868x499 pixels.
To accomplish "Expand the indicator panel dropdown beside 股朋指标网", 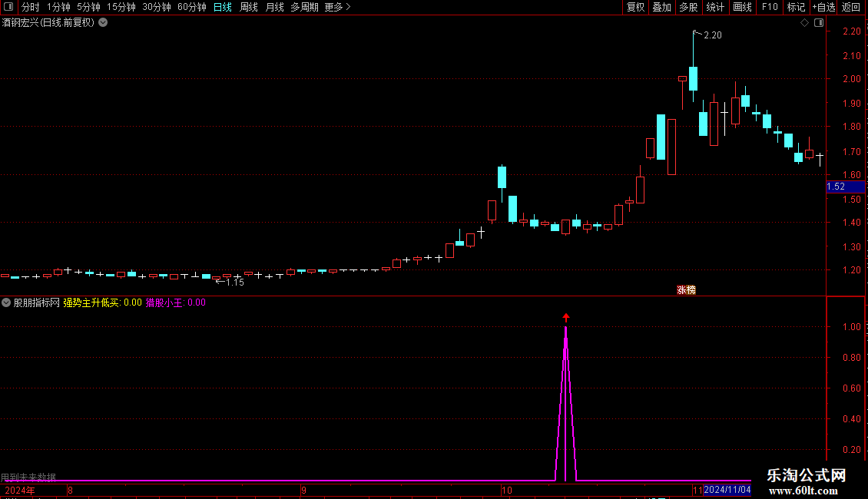I will [x=6, y=302].
